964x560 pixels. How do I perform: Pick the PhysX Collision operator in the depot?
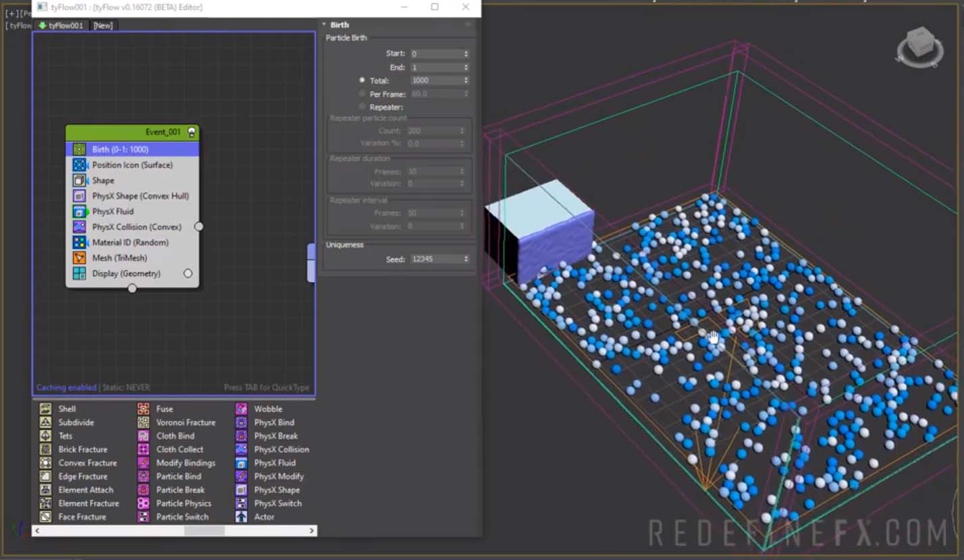(x=273, y=449)
